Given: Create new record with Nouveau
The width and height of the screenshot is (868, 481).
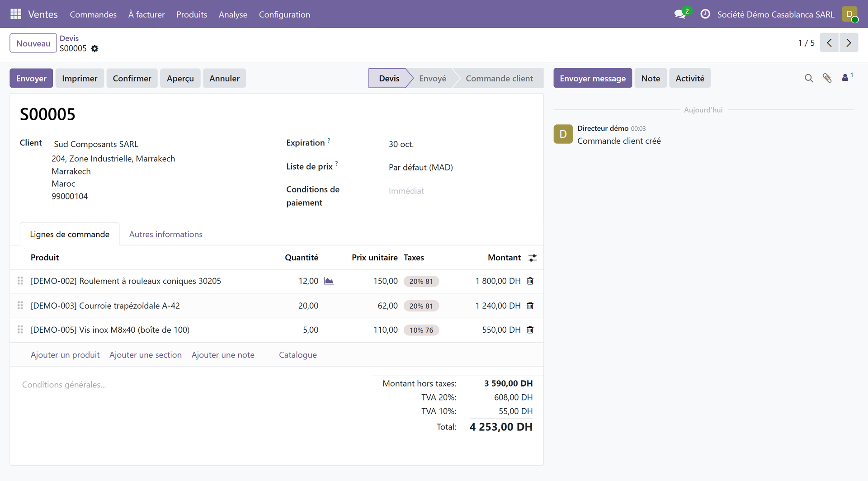Looking at the screenshot, I should coord(33,43).
